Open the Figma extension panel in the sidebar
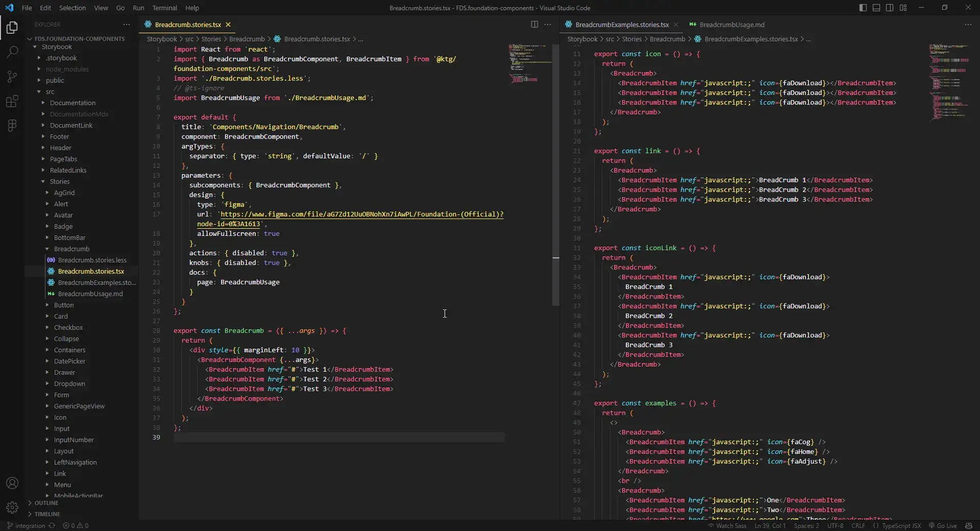Screen dimensions: 980x531 coord(12,126)
